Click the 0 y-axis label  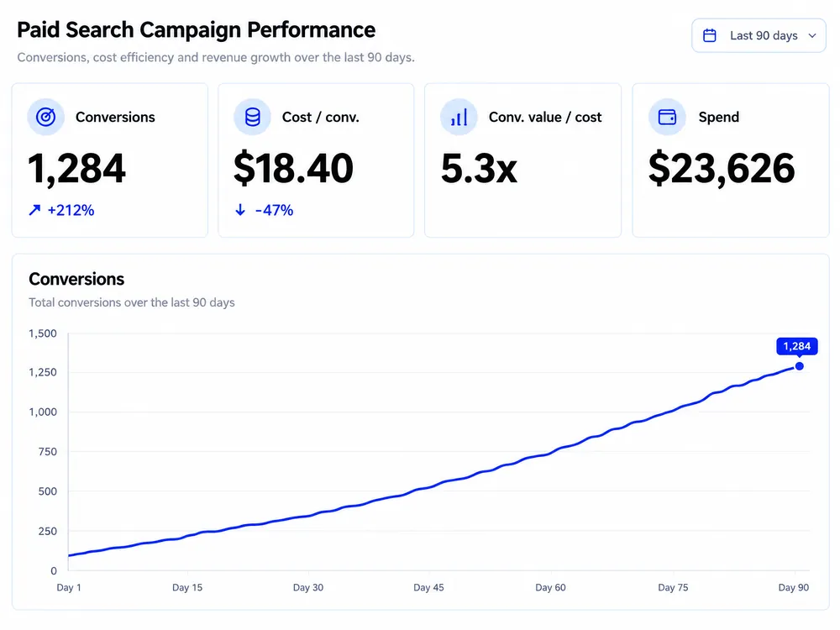(54, 571)
